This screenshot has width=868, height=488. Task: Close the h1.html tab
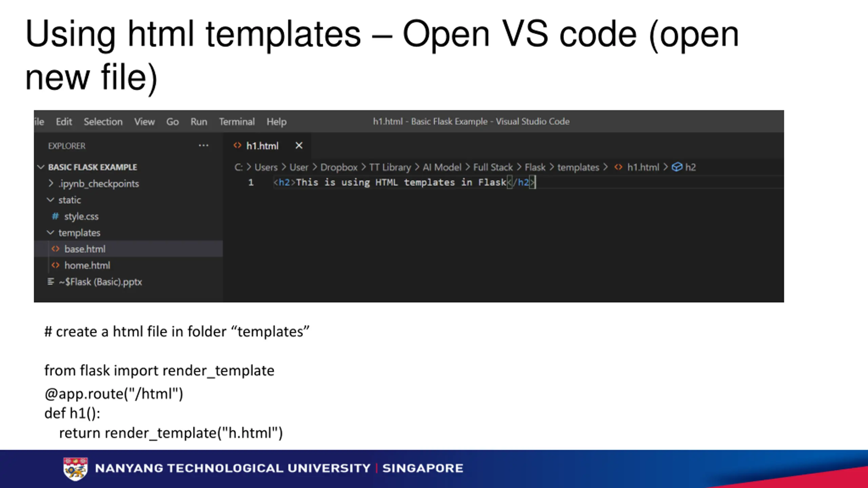(x=299, y=146)
